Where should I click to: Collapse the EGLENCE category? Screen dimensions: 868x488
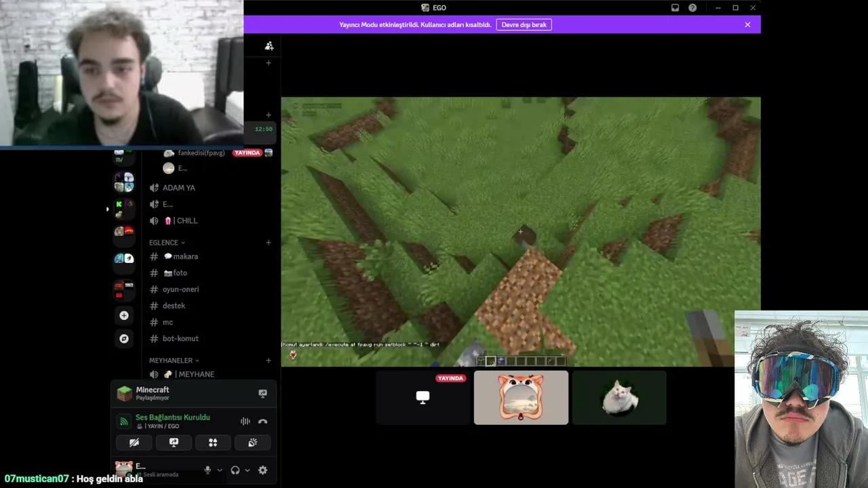pos(167,243)
